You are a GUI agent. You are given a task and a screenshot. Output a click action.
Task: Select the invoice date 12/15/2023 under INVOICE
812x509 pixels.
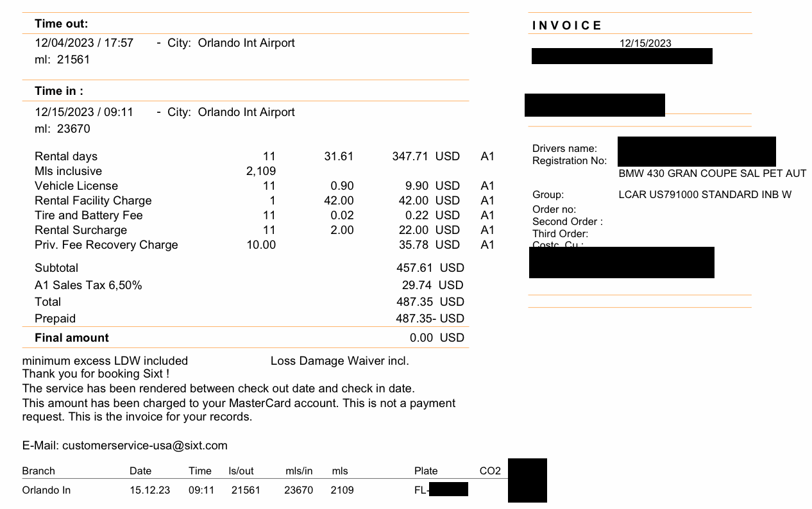[645, 43]
